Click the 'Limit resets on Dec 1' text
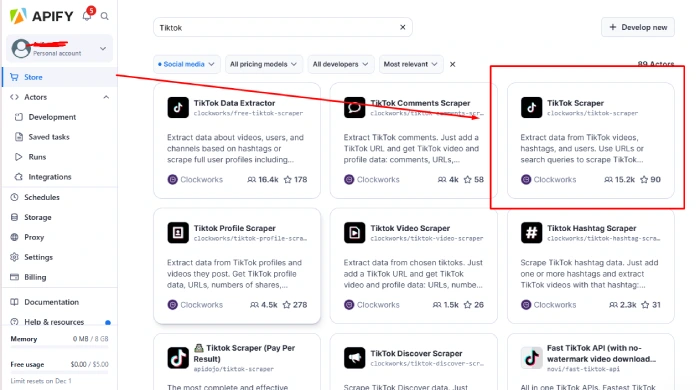 click(41, 381)
